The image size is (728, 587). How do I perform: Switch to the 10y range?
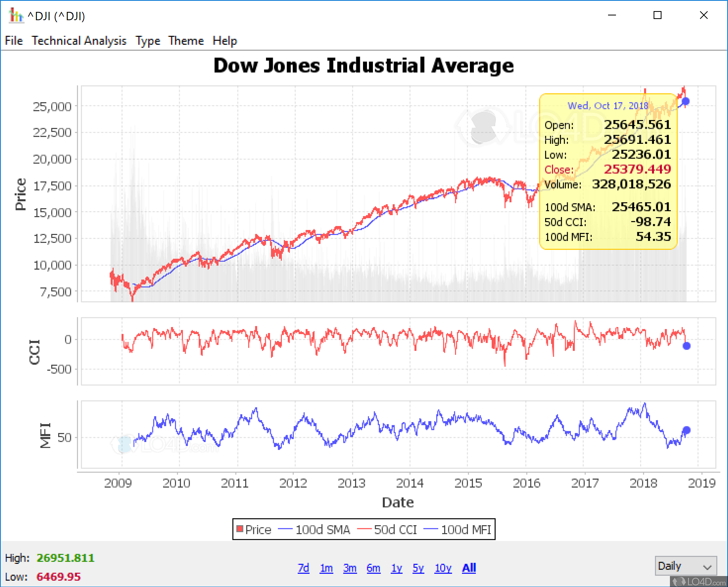tap(443, 568)
